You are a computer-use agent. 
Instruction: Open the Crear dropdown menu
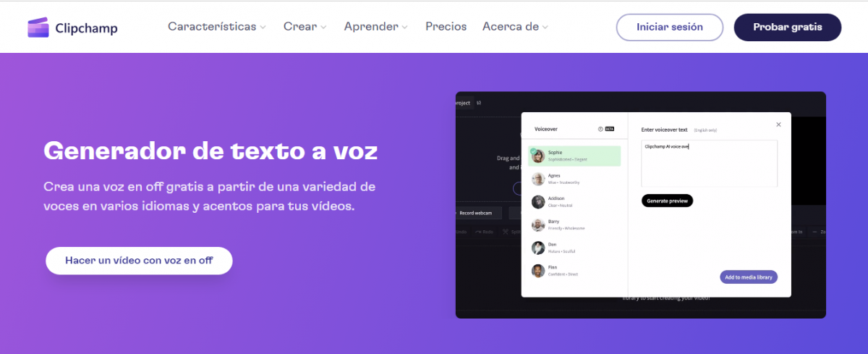pos(305,27)
